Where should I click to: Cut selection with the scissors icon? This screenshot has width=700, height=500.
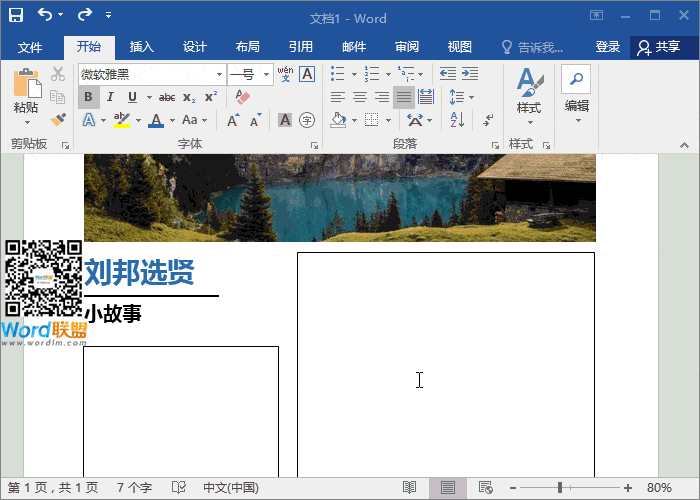58,74
